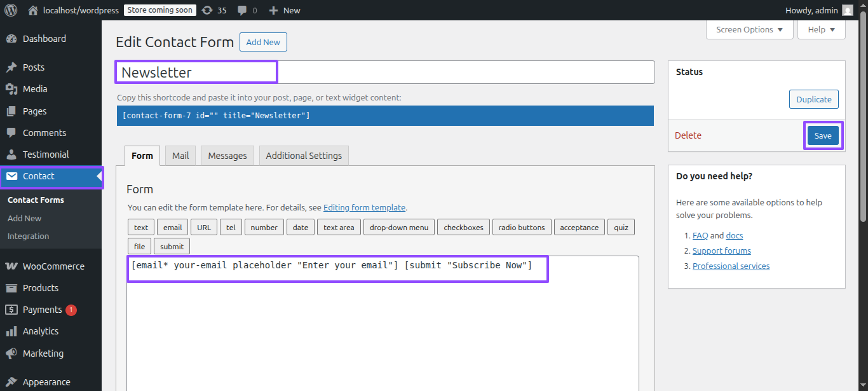Insert a drop-down menu tag
This screenshot has width=868, height=391.
point(399,228)
